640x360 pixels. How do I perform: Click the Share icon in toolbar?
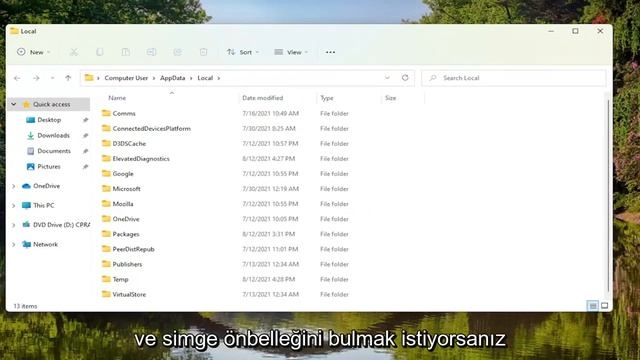pyautogui.click(x=178, y=52)
